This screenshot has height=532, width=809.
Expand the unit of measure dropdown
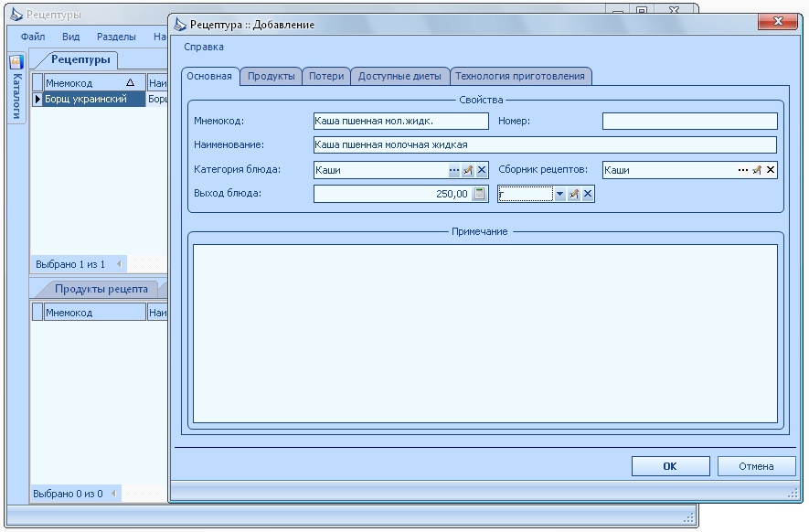[x=559, y=195]
